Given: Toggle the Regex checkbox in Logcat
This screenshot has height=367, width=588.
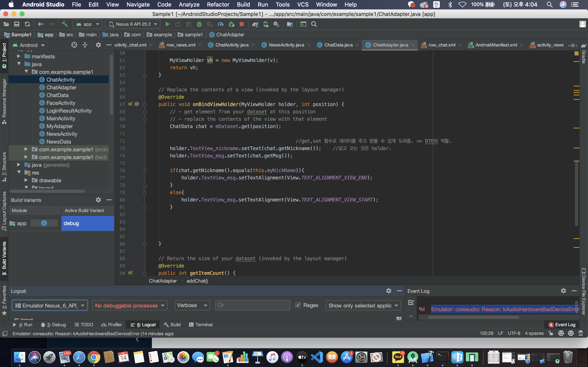Looking at the screenshot, I should click(298, 305).
